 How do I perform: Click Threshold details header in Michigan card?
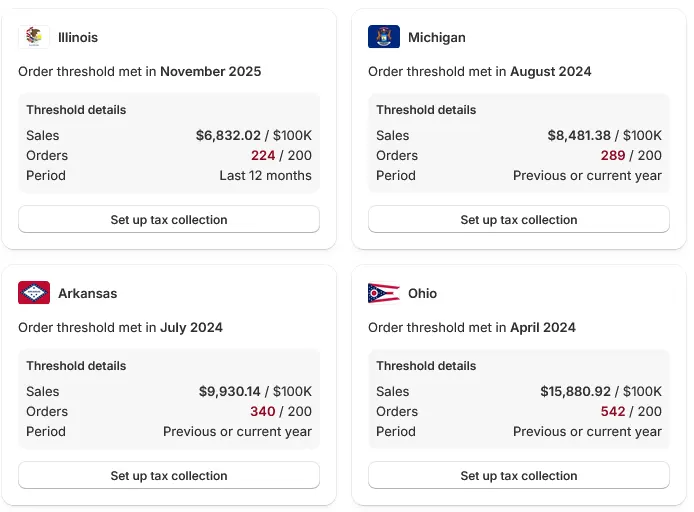426,110
